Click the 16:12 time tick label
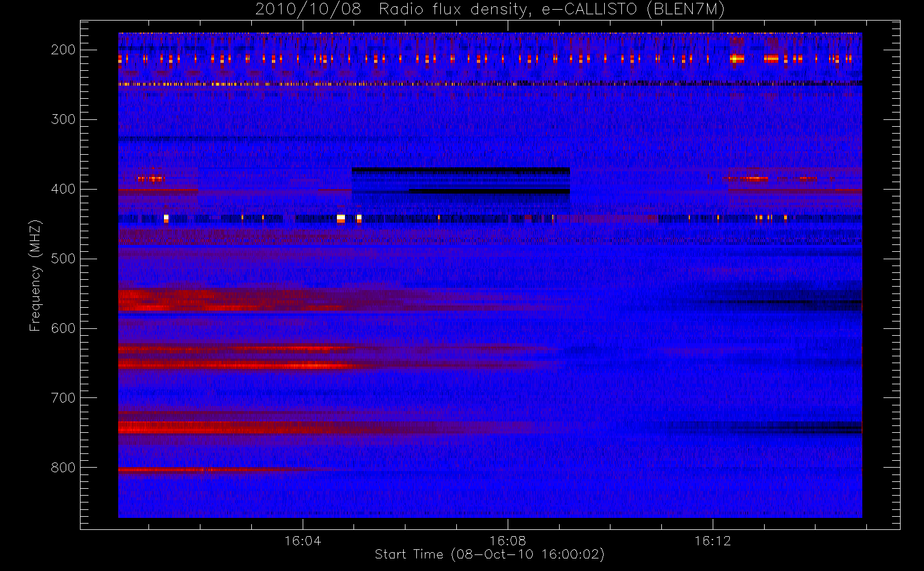 click(713, 540)
